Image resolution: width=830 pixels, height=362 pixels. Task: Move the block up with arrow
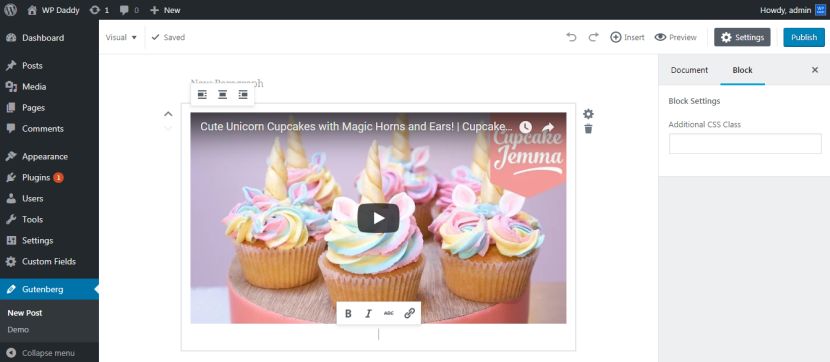tap(168, 114)
